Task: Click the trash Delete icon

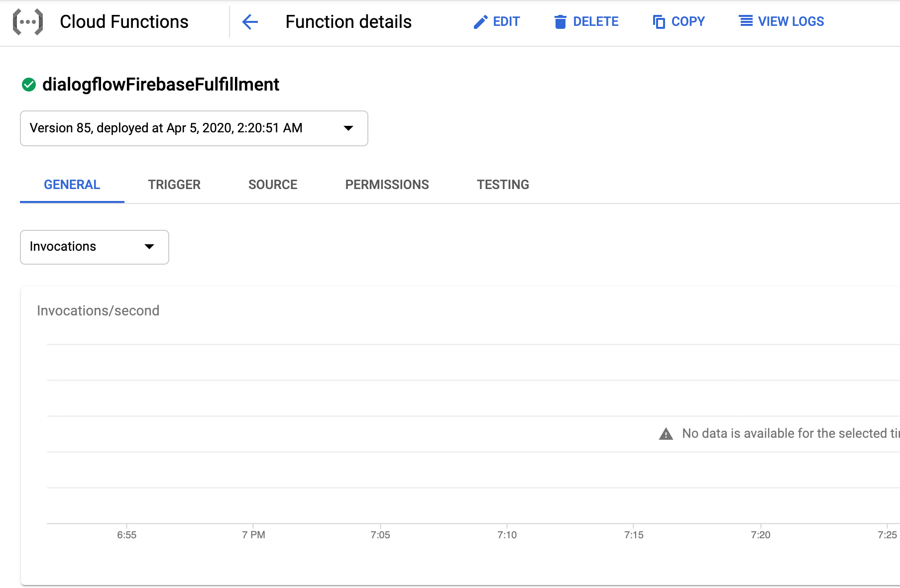Action: tap(560, 22)
